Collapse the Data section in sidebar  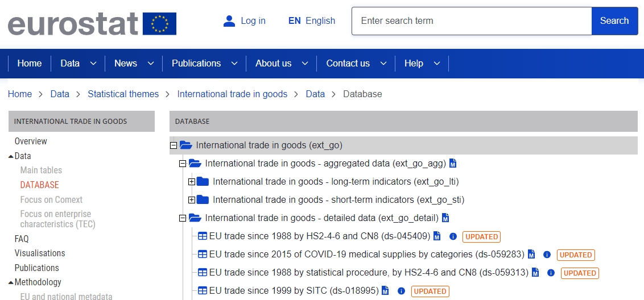(x=11, y=156)
